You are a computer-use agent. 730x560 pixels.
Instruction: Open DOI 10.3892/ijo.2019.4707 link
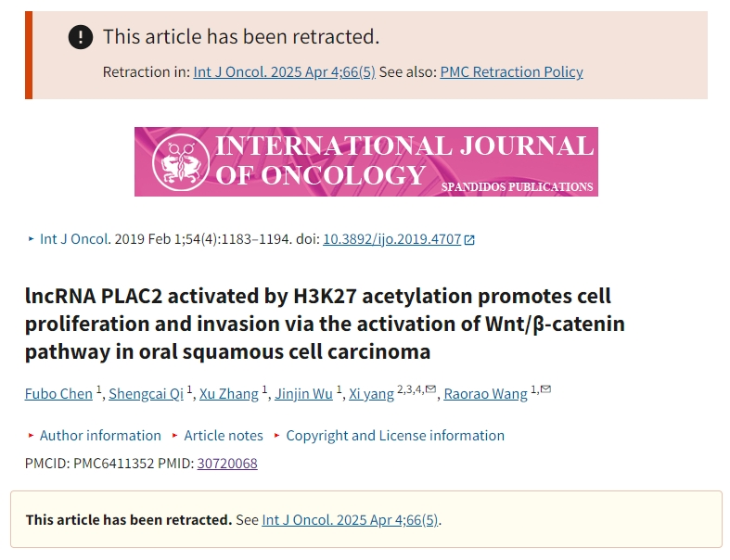[x=392, y=239]
